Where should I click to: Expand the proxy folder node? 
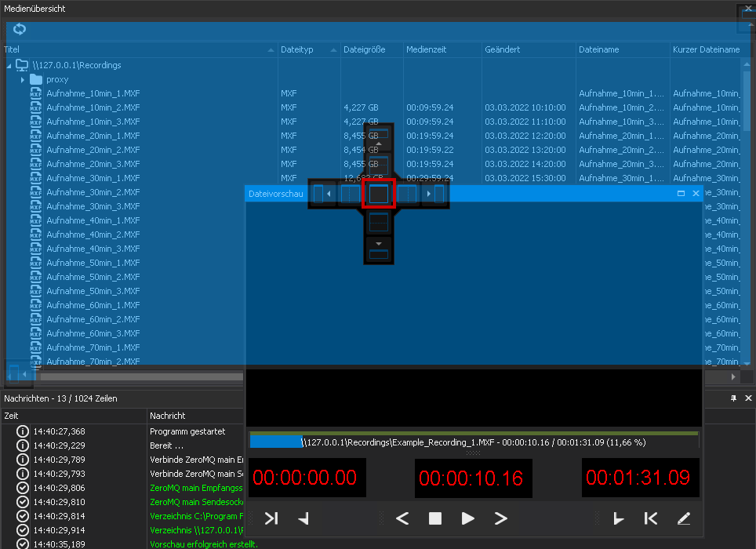23,79
